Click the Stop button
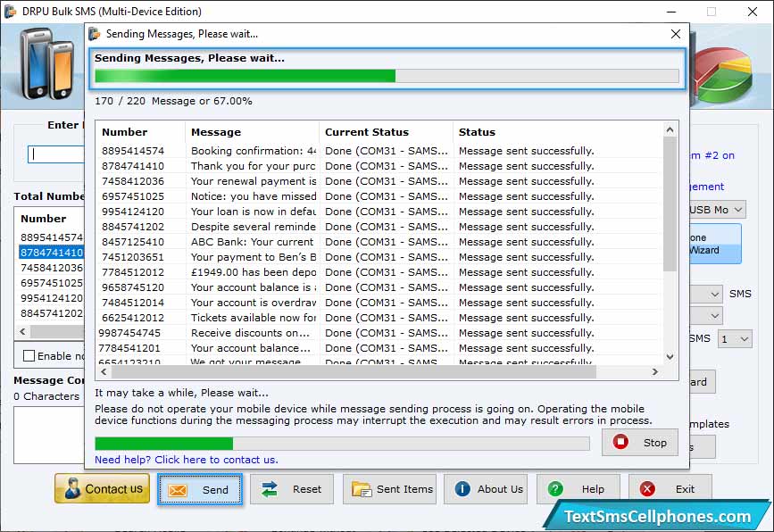 (640, 442)
